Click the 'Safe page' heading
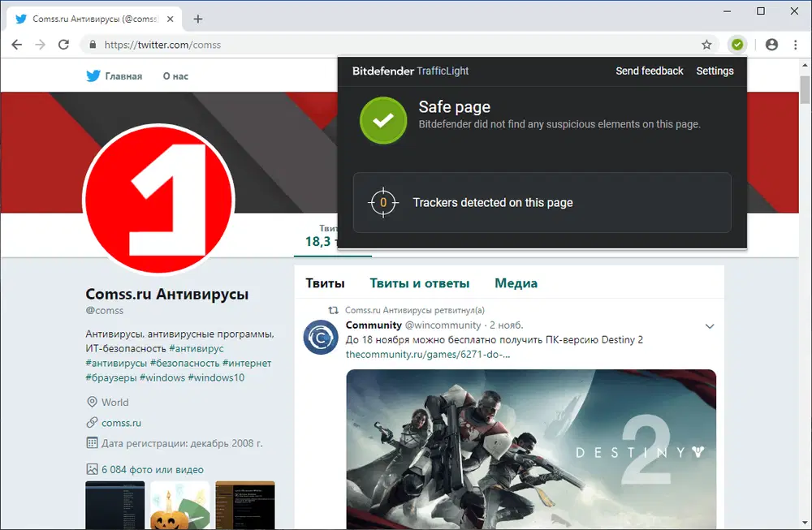812x530 pixels. point(454,106)
